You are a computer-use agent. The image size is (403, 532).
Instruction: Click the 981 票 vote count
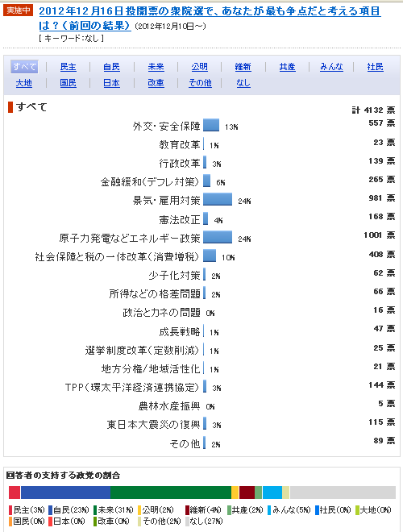[382, 197]
